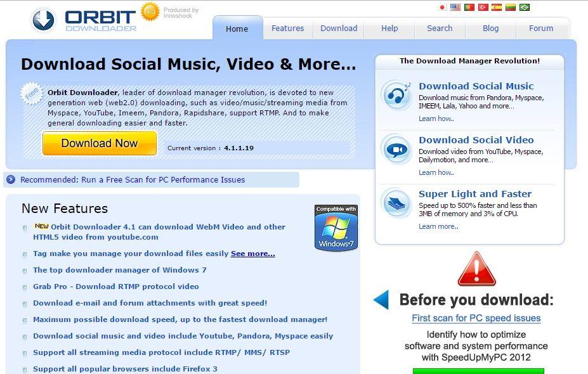Select the Brazilian flag language icon

pyautogui.click(x=524, y=7)
